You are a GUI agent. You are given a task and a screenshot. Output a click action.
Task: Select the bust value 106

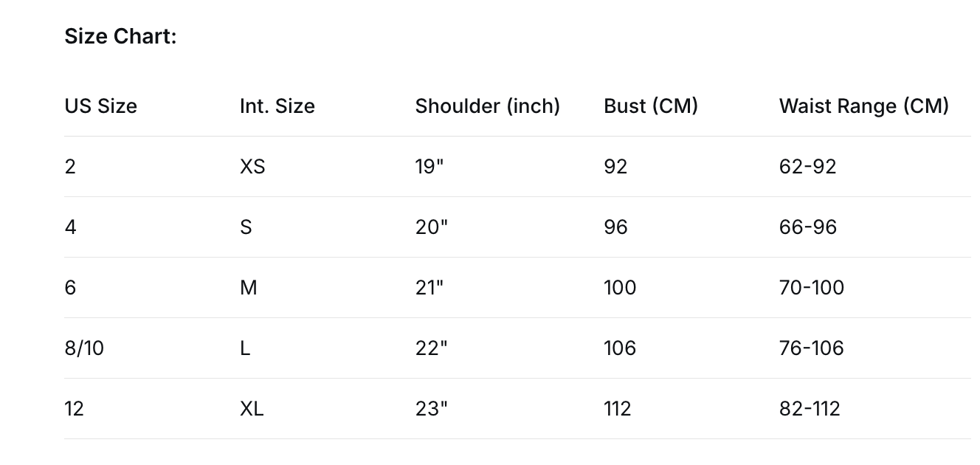[619, 348]
